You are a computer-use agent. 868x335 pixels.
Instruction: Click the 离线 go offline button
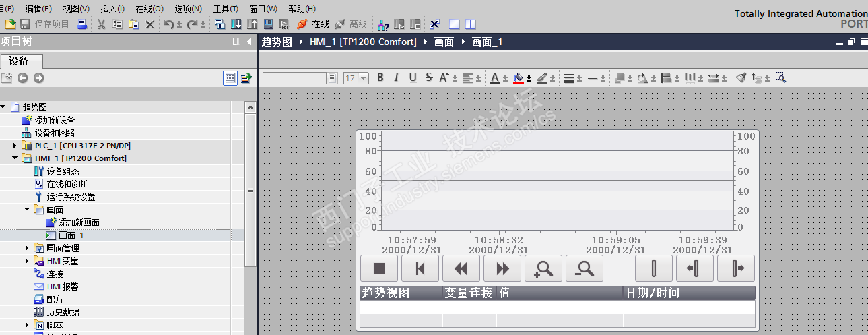click(351, 24)
